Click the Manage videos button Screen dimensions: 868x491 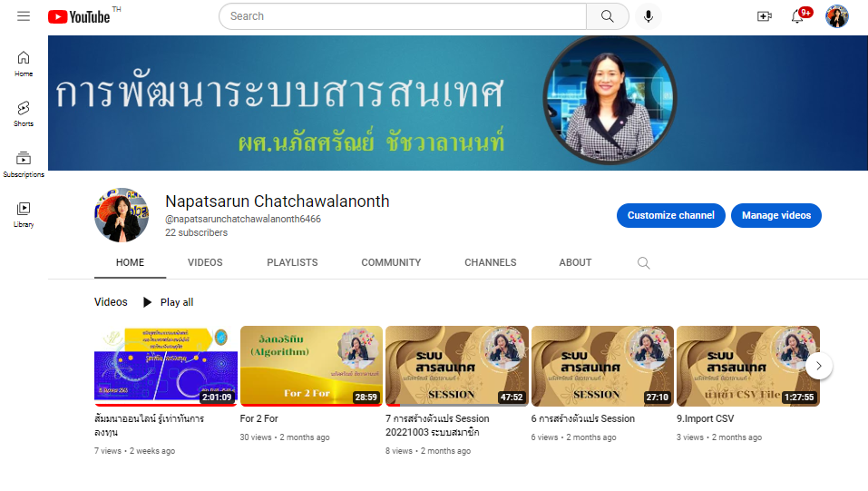point(775,215)
